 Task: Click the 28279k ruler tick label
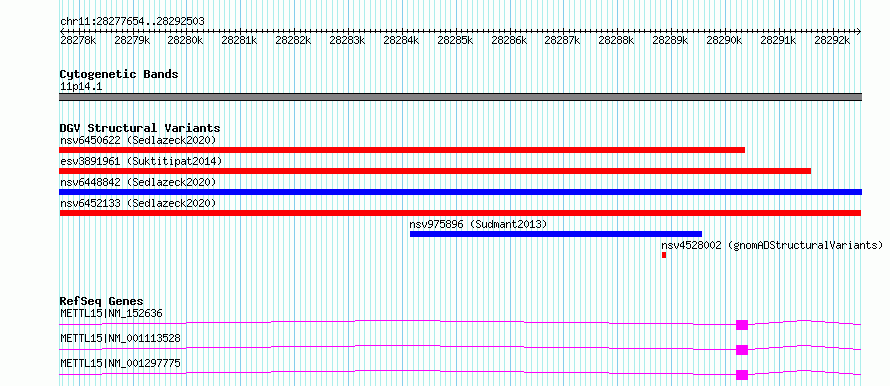[132, 40]
